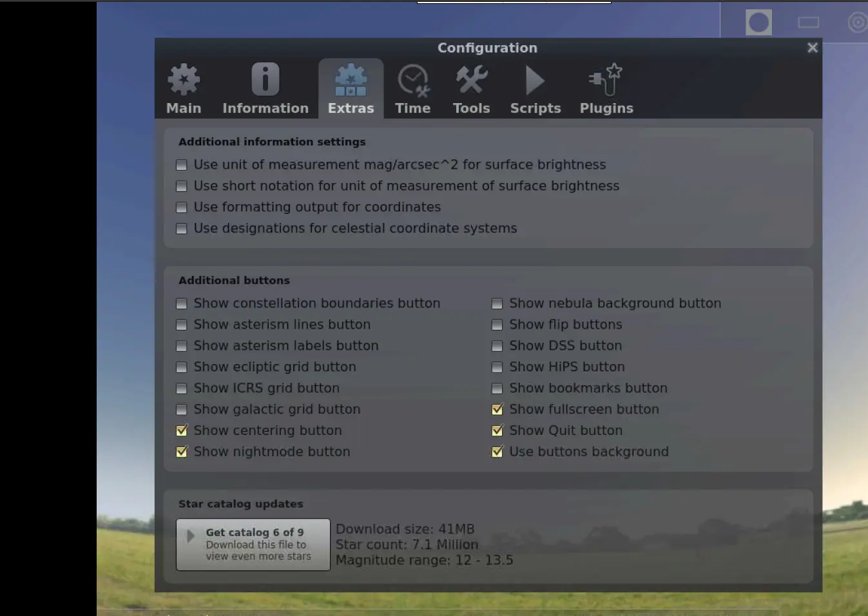Check 'Use formatting output for coordinates'
The width and height of the screenshot is (868, 616).
click(x=182, y=207)
